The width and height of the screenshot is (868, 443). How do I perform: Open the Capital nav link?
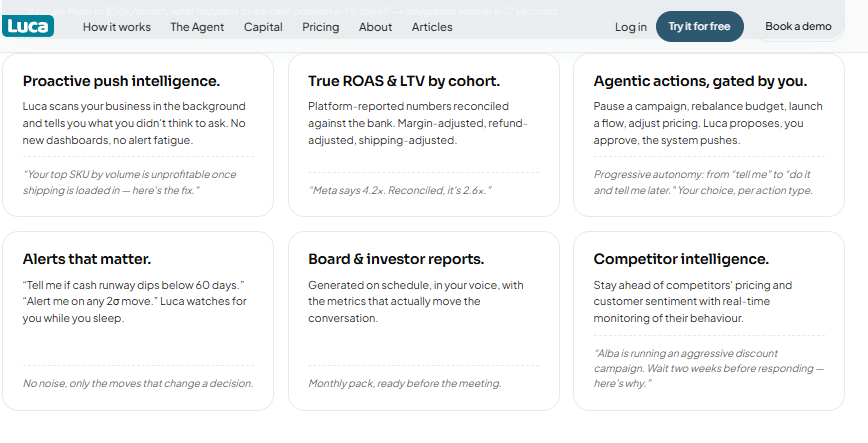pyautogui.click(x=263, y=27)
